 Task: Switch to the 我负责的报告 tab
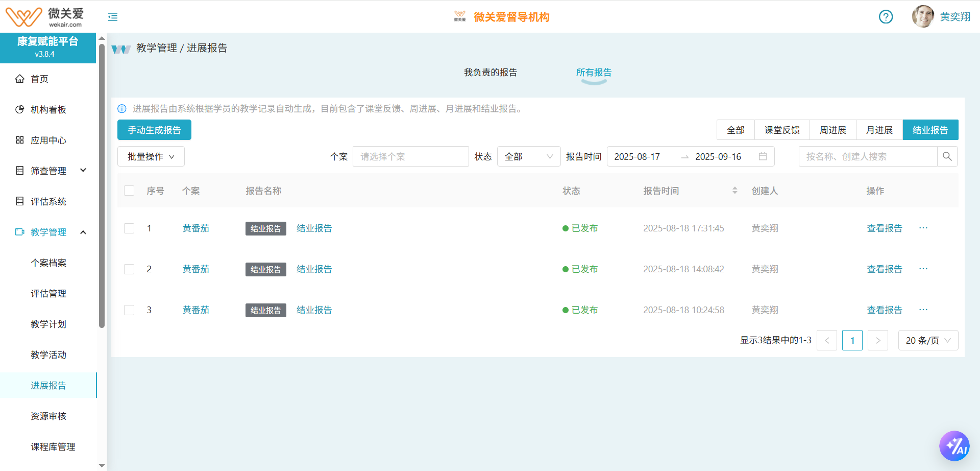[490, 73]
